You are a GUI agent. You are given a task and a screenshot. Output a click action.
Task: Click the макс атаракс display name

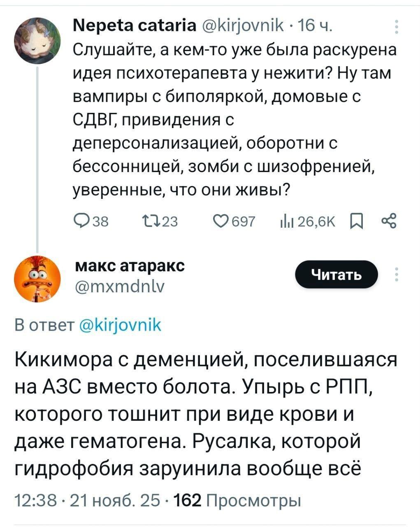tap(130, 266)
